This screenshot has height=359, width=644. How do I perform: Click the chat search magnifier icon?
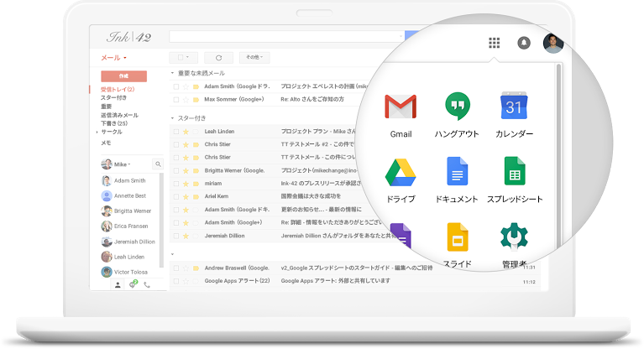click(x=158, y=164)
